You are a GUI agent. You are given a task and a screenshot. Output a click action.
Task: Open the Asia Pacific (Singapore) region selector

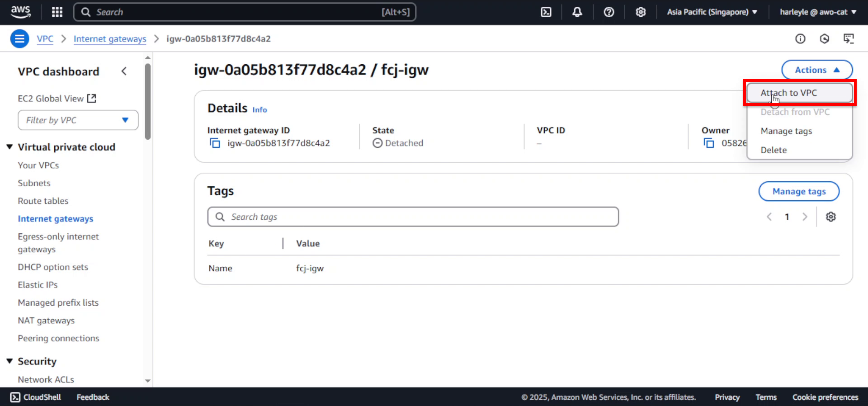coord(712,12)
